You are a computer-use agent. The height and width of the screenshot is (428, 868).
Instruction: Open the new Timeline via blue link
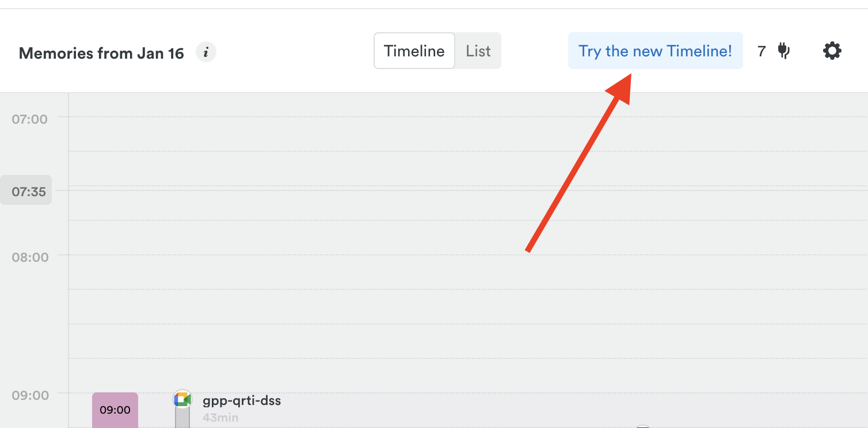(x=655, y=51)
